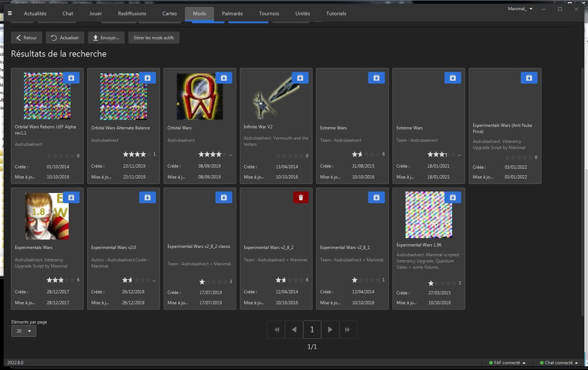Open the Experimental Wars 1.96 thumbnail

429,215
